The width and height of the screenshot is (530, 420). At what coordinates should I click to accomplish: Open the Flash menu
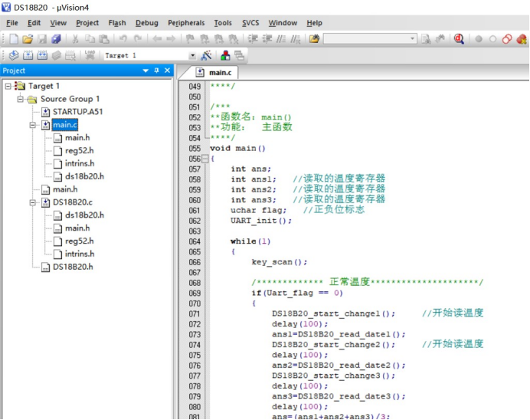117,23
